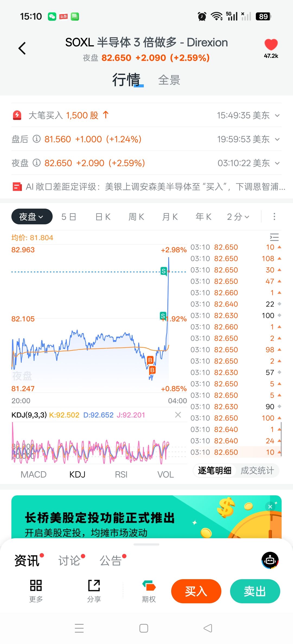Expand the 夜盘 03:10:22 row chevron
Screen dimensions: 293x644
tap(277, 163)
